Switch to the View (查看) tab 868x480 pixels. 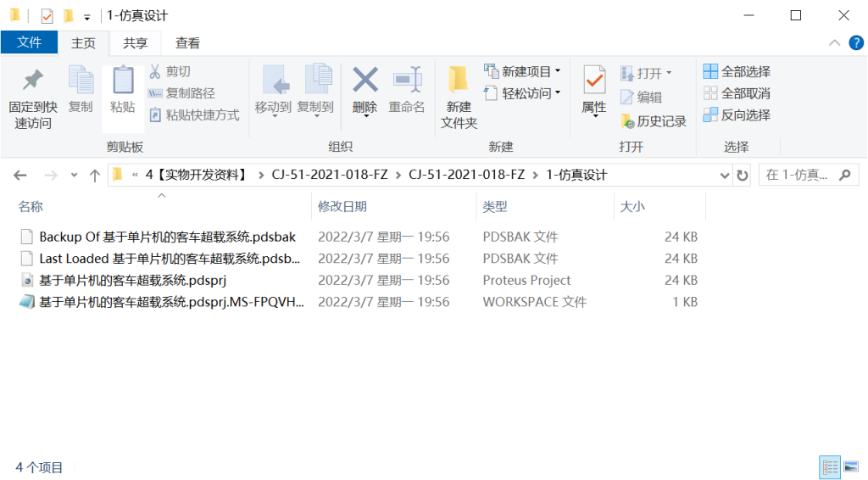click(187, 43)
